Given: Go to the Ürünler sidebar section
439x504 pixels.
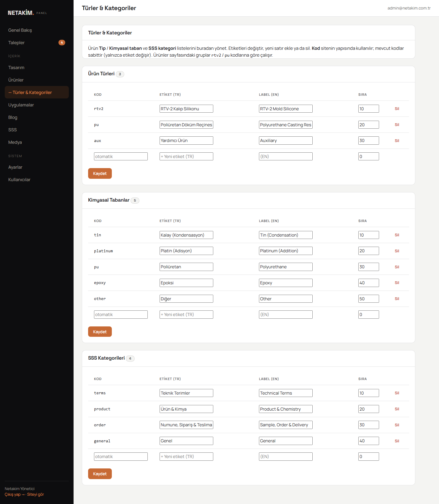Looking at the screenshot, I should tap(37, 80).
